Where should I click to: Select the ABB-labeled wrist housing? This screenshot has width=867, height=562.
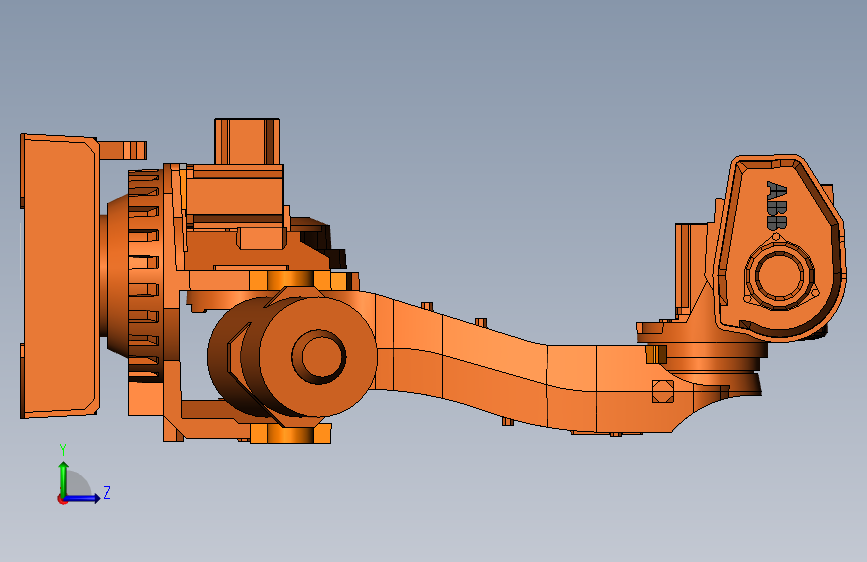point(780,247)
